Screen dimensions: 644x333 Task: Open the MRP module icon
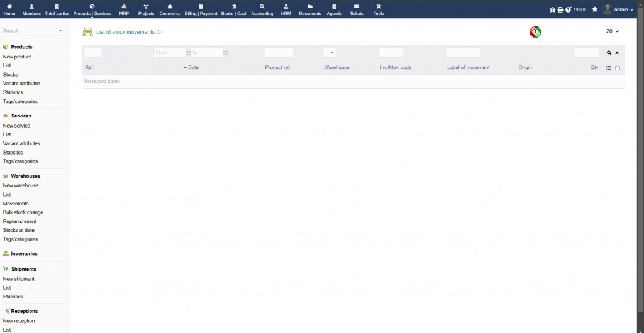[124, 6]
